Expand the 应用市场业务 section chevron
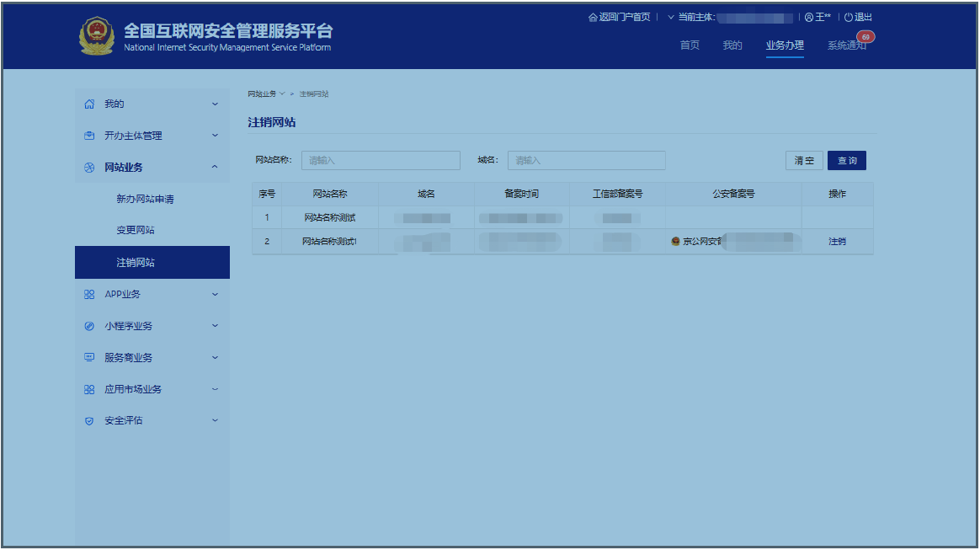 pos(215,389)
